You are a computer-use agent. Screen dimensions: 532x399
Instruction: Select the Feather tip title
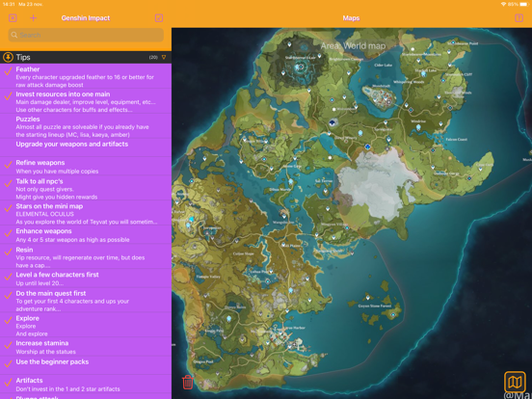[x=28, y=69]
